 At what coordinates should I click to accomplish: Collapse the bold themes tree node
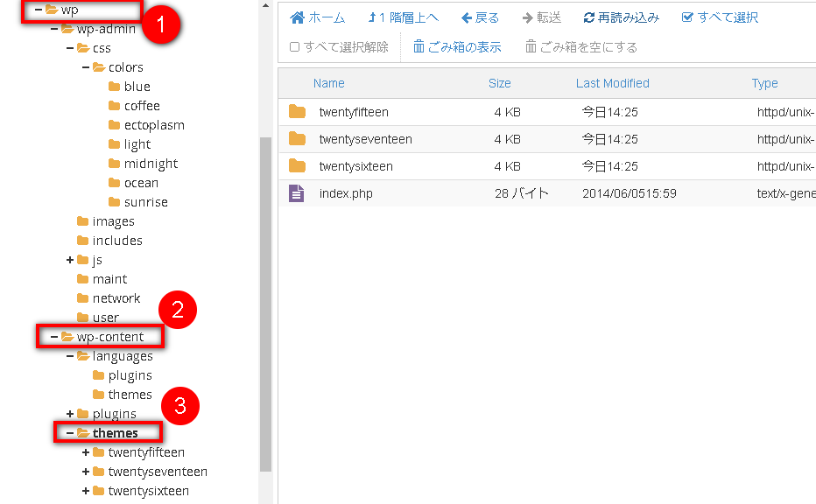coord(70,433)
